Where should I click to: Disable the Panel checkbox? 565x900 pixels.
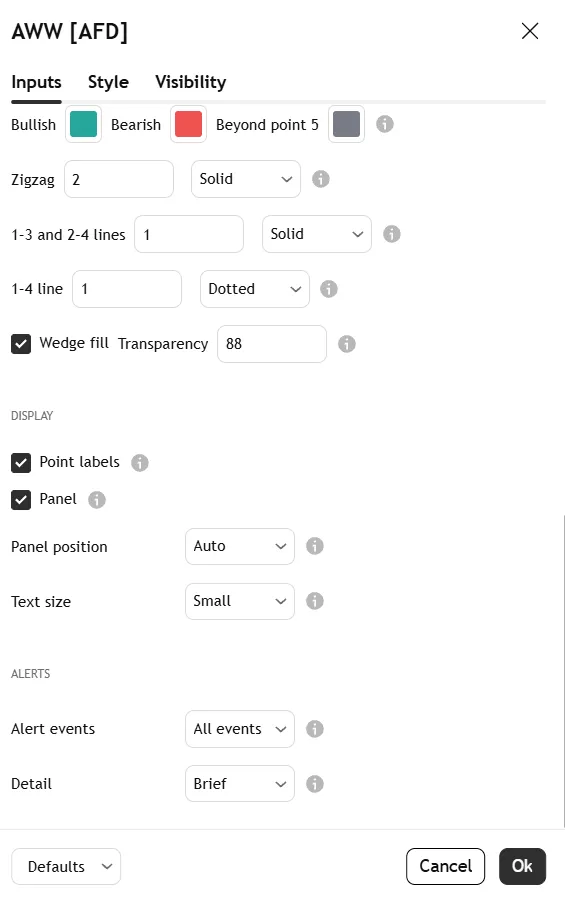pos(21,500)
